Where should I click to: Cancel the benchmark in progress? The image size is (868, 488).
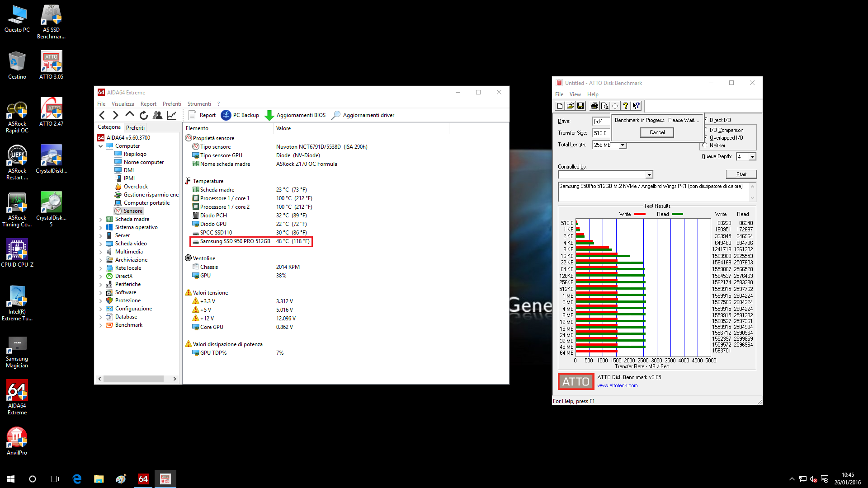(657, 132)
